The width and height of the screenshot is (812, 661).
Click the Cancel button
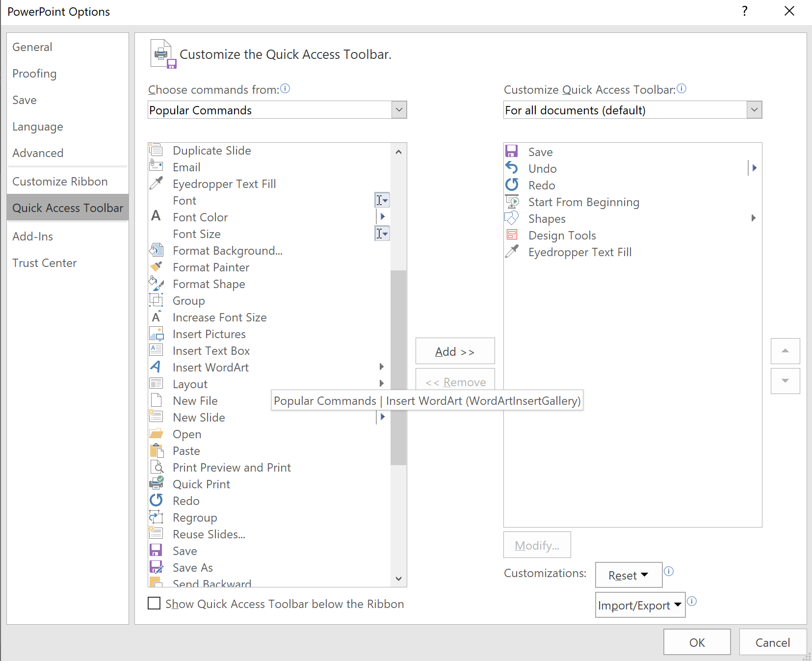pos(773,642)
